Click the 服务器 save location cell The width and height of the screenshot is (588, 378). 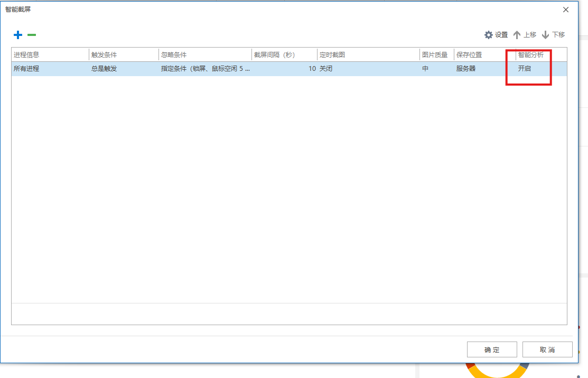click(466, 69)
